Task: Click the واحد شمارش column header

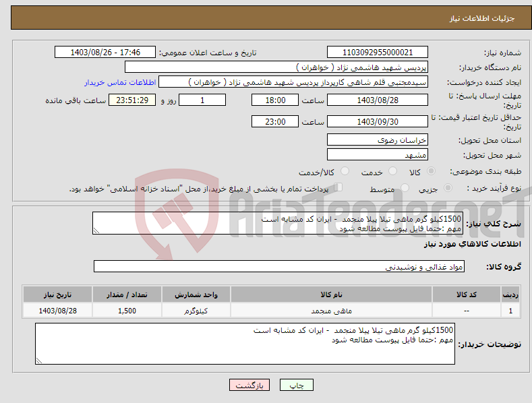Action: 196,294
